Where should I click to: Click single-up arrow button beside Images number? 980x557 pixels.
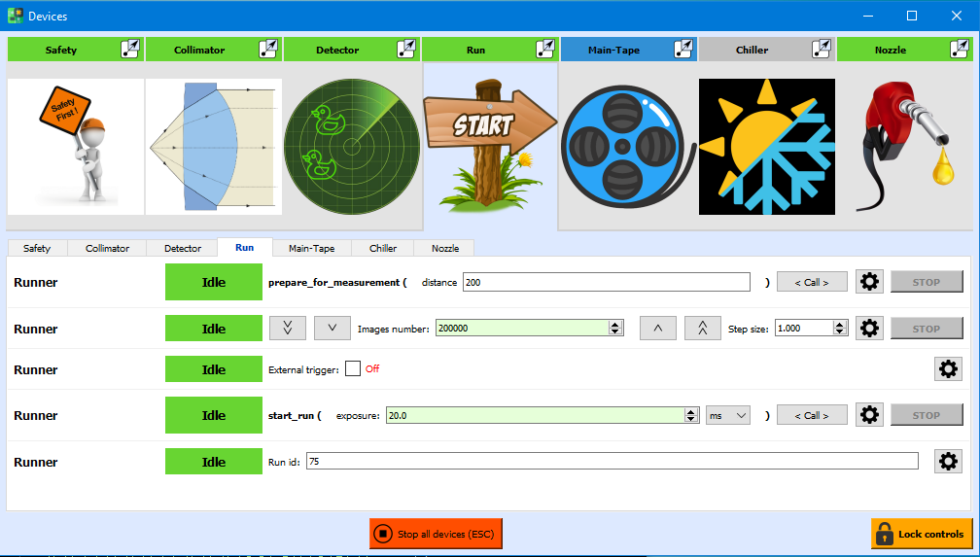657,329
